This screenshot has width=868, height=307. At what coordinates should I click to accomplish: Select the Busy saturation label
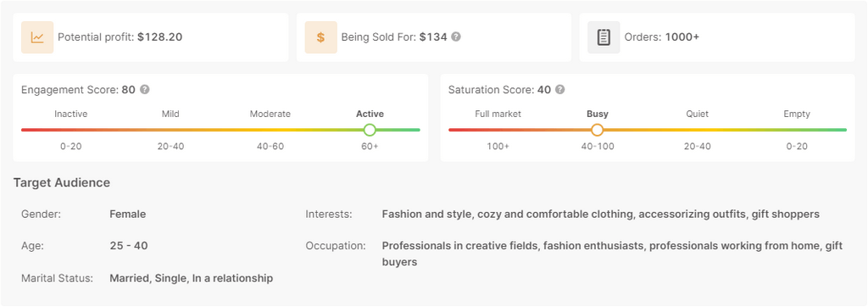[598, 114]
